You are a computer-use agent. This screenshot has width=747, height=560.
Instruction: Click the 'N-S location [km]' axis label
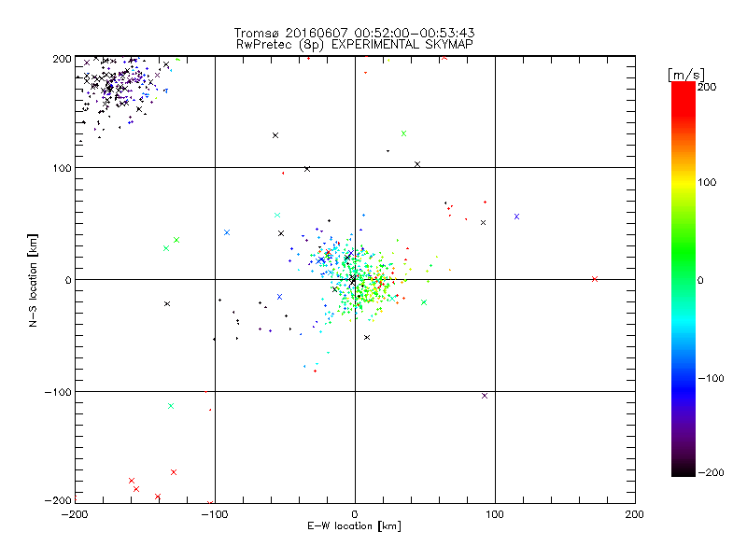[33, 280]
